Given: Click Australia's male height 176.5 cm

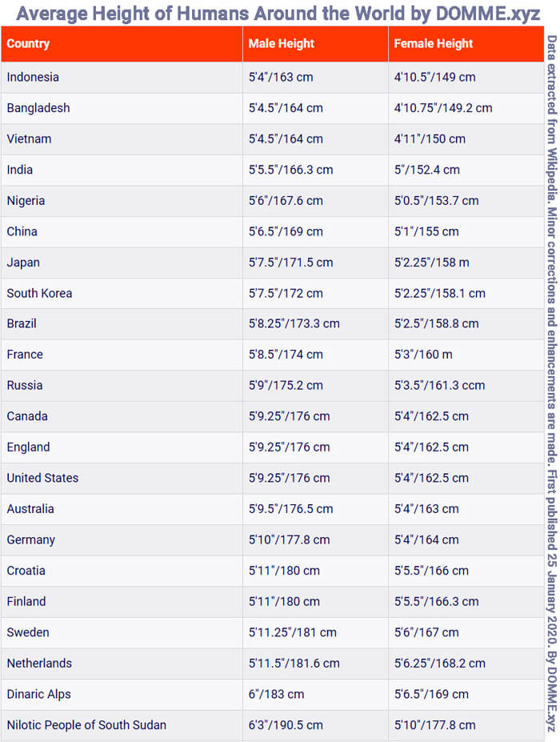Looking at the screenshot, I should pos(291,509).
